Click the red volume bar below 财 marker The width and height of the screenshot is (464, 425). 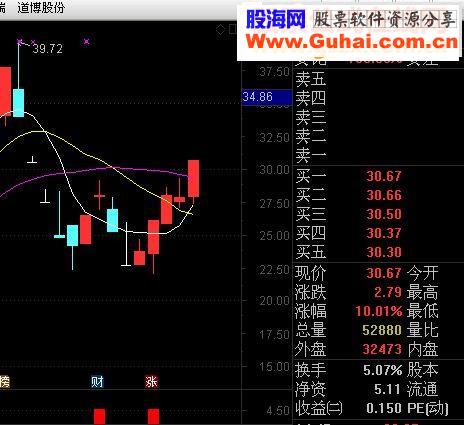pos(99,417)
